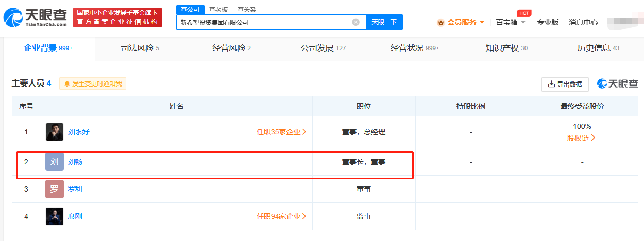This screenshot has width=644, height=241.
Task: Click the 天眼一下 search button
Action: 384,22
